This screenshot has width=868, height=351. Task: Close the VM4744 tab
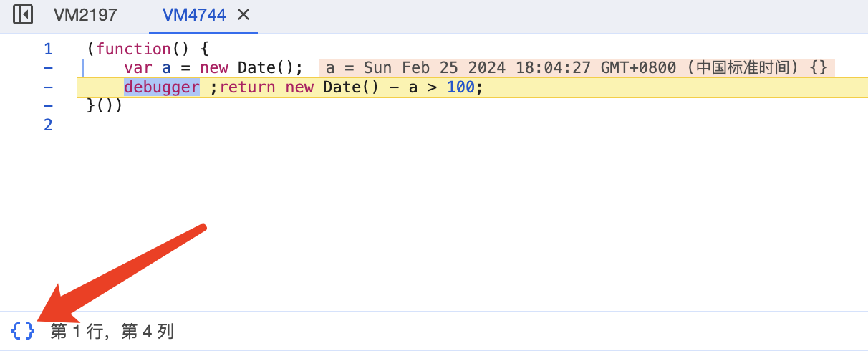243,14
